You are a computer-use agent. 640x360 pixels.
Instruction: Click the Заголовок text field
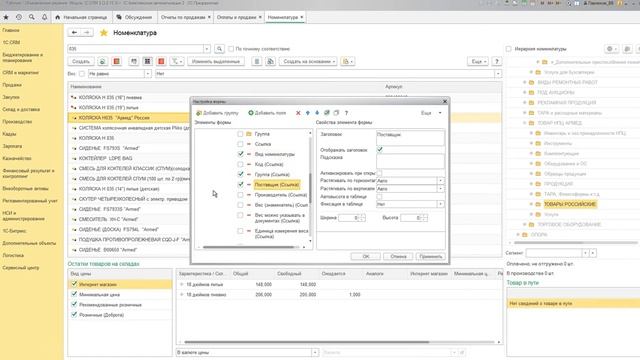click(410, 138)
